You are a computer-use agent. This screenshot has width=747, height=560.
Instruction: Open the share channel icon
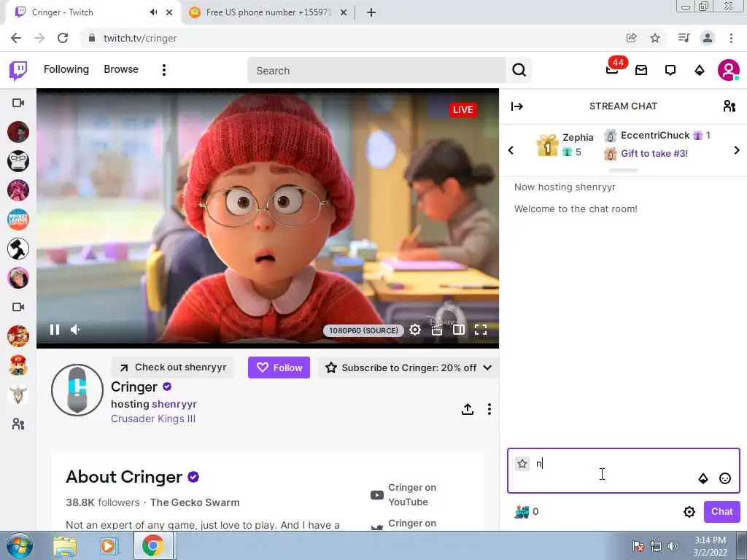point(468,409)
